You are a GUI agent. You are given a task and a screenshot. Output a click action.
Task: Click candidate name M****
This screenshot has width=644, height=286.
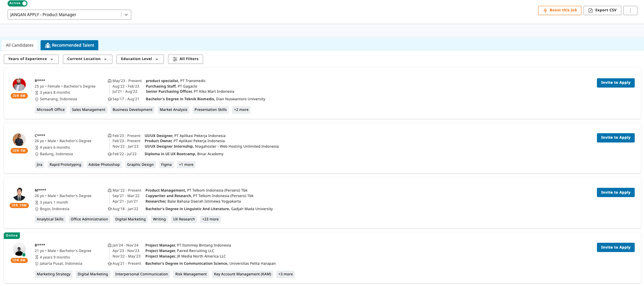pos(41,191)
